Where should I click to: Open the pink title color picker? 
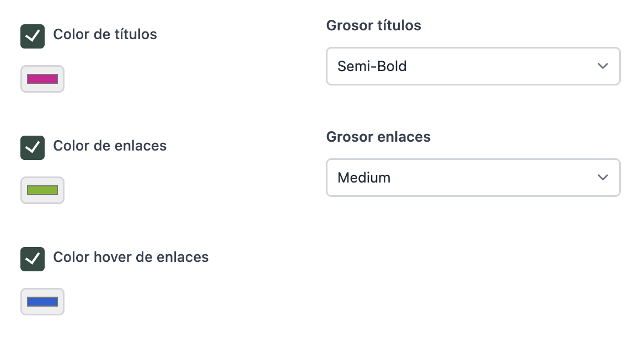pyautogui.click(x=42, y=79)
